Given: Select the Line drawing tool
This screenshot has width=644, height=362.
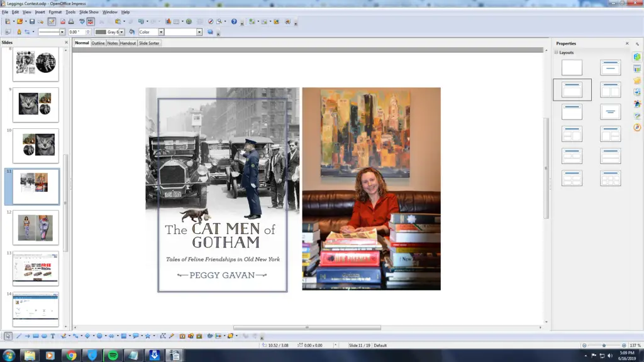Looking at the screenshot, I should (18, 336).
